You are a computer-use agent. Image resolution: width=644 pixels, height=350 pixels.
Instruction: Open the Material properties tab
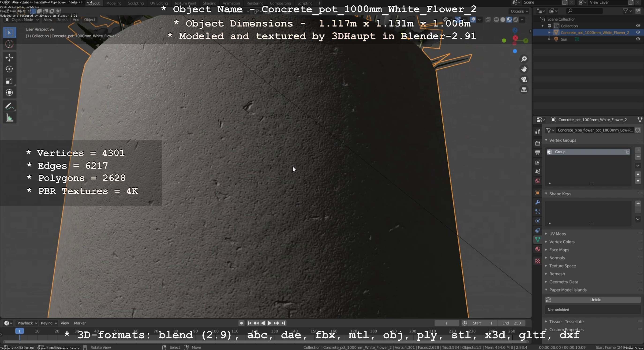[x=538, y=249]
